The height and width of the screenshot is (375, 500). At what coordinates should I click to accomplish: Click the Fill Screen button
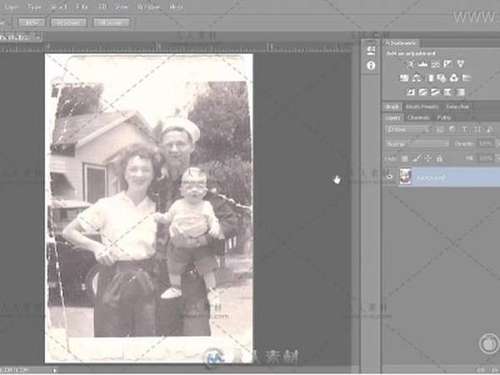[111, 23]
